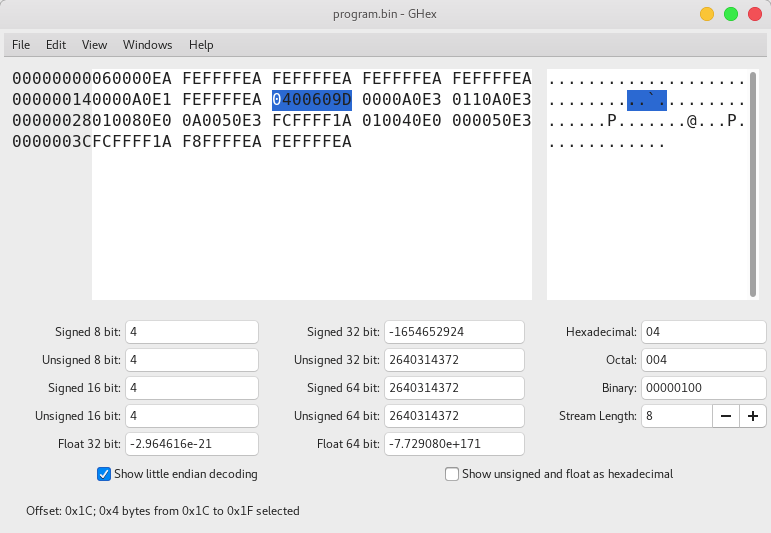Image resolution: width=771 pixels, height=533 pixels.
Task: Maximize window with green button
Action: click(731, 14)
